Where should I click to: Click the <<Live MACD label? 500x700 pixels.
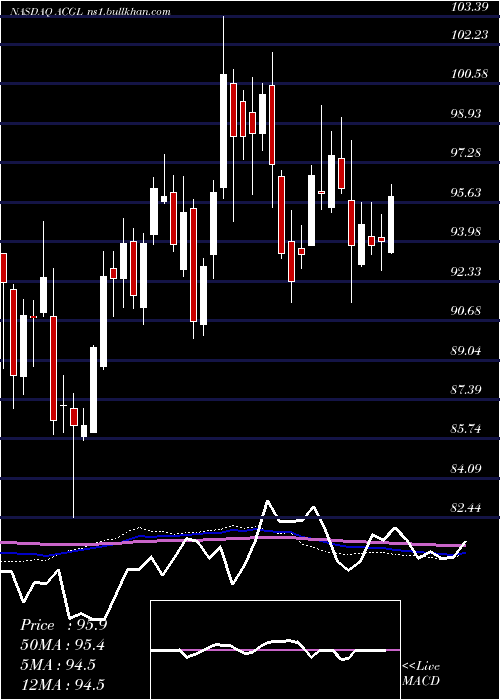[421, 673]
